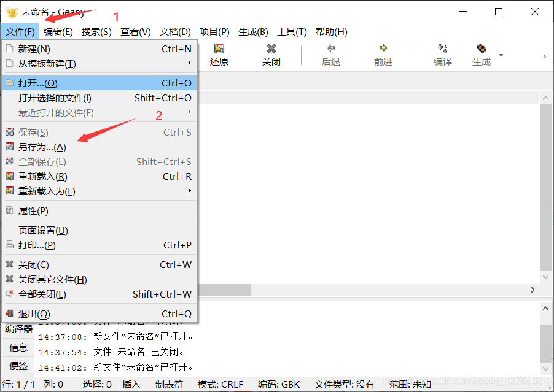Click the Compile (编译) toolbar icon
This screenshot has width=554, height=392.
pos(442,48)
